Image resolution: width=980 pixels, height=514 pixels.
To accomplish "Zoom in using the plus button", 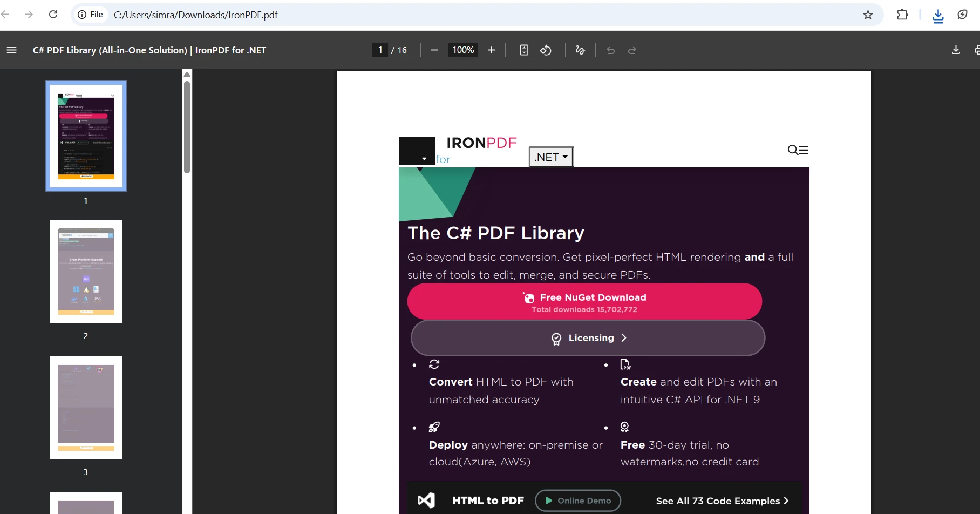I will point(491,50).
